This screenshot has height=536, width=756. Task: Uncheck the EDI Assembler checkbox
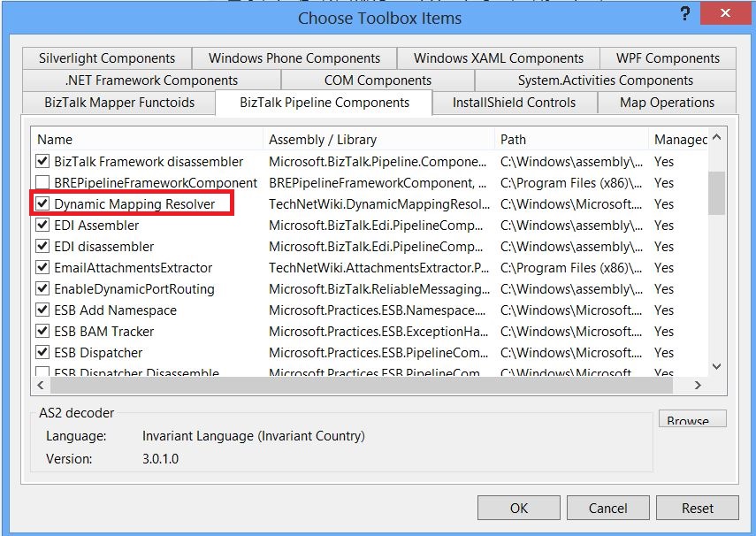[42, 225]
